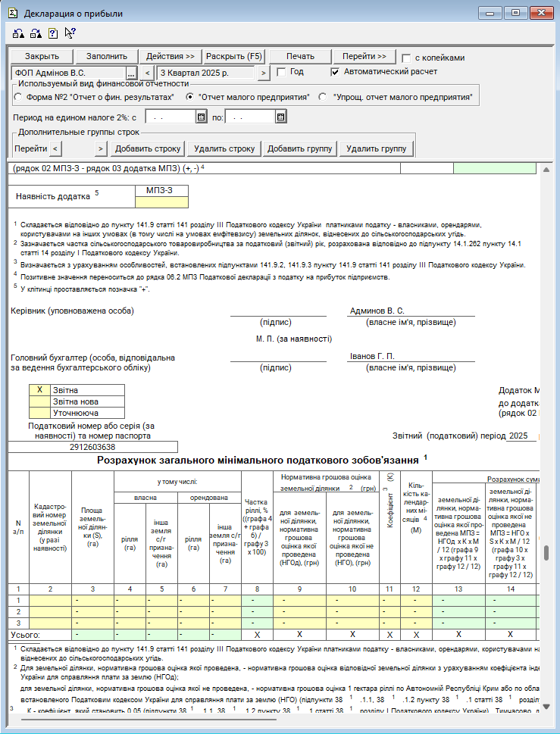Click the "Раскрыть (F5)" button
The image size is (560, 734).
[x=234, y=57]
